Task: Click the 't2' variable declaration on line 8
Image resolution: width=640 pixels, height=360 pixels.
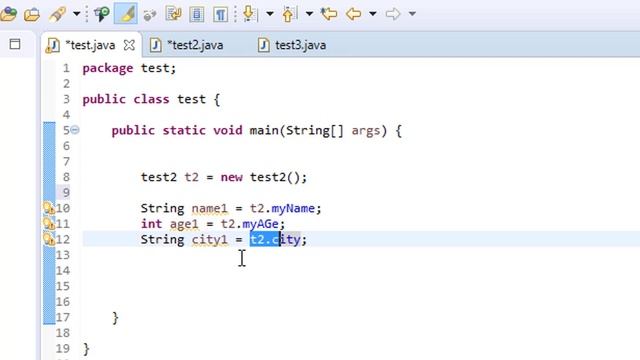Action: tap(191, 177)
